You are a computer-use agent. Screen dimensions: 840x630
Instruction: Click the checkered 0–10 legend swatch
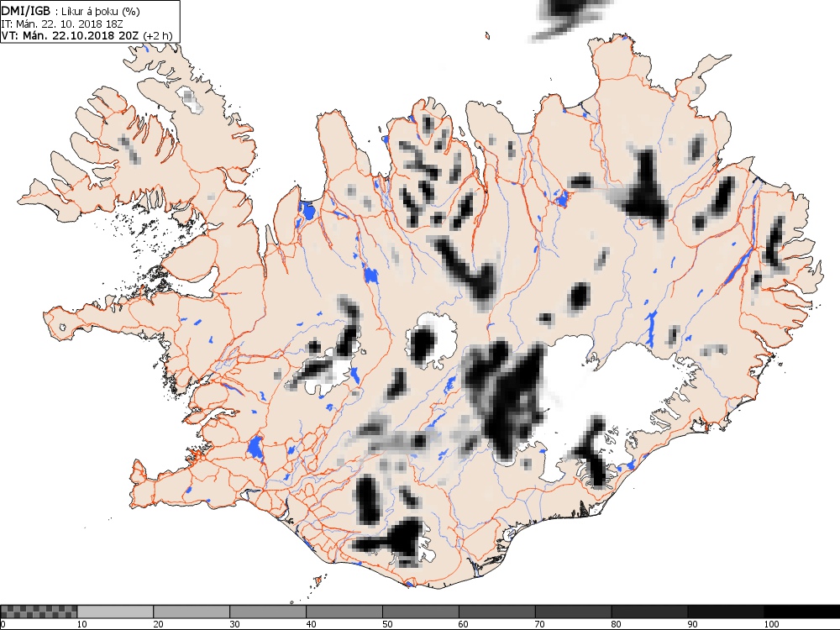click(39, 612)
